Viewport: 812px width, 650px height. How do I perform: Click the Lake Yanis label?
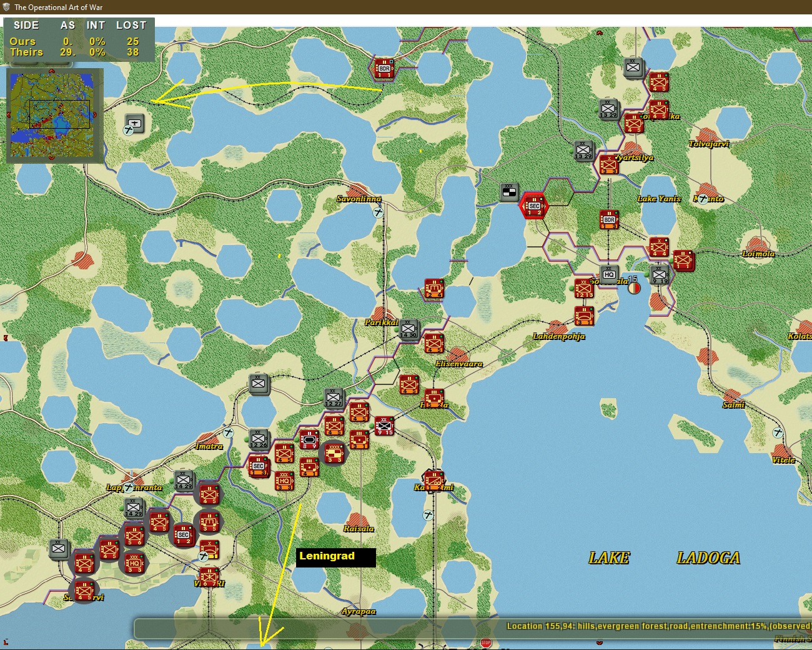click(659, 199)
